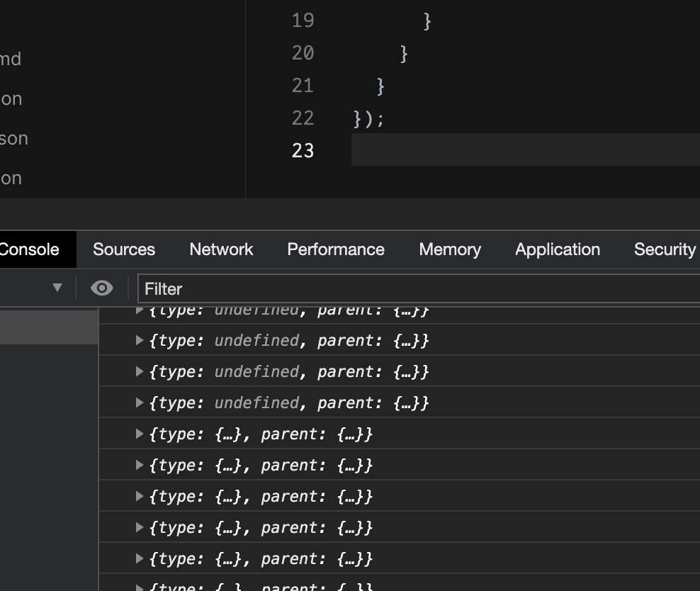Click line number 22 to set a breakpoint
Viewport: 700px width, 591px height.
tap(303, 118)
